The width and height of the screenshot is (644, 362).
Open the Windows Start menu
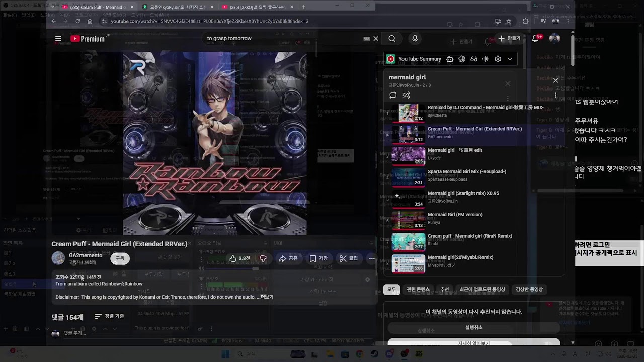click(225, 354)
